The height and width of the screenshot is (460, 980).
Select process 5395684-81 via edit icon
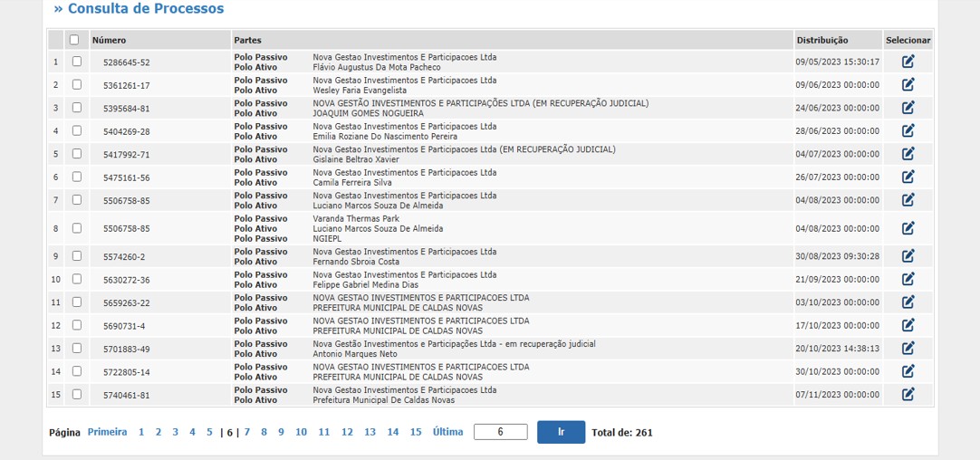908,108
